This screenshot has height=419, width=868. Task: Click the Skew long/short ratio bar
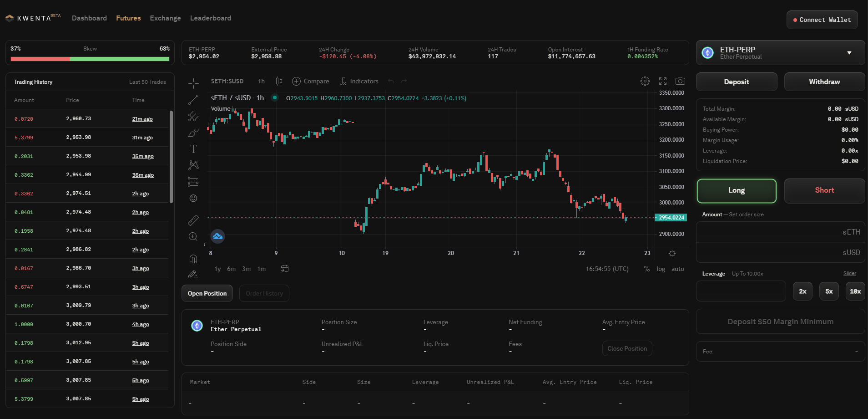tap(90, 59)
